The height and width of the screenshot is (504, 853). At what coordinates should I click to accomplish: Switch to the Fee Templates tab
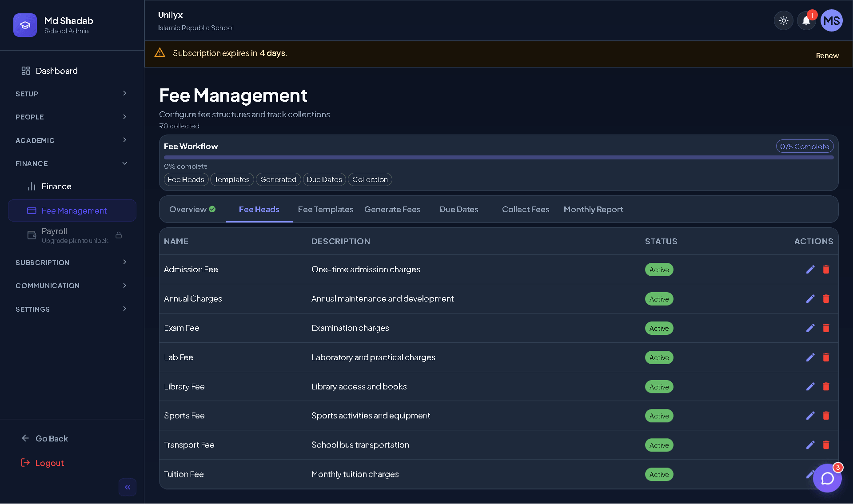(x=326, y=209)
